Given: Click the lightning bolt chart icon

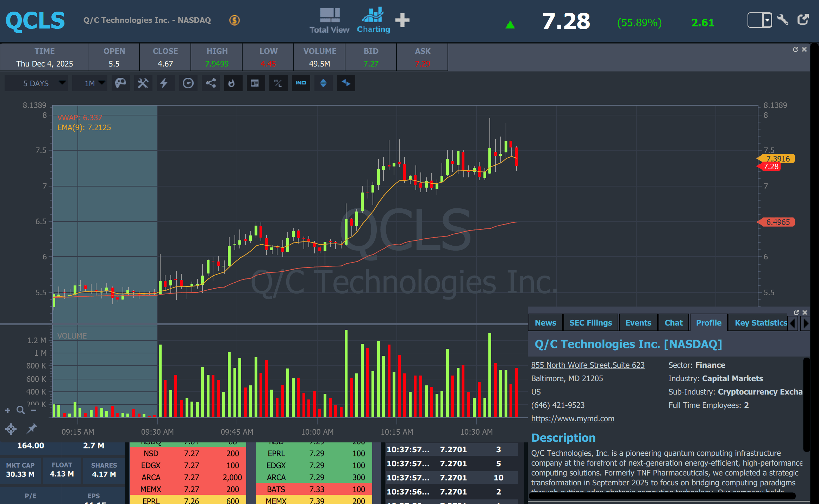Looking at the screenshot, I should click(x=164, y=83).
